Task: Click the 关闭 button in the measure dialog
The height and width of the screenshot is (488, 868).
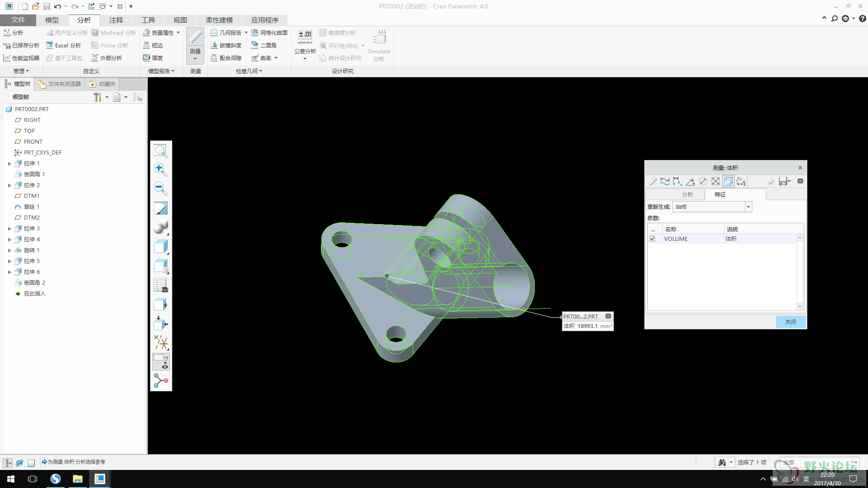Action: [790, 322]
